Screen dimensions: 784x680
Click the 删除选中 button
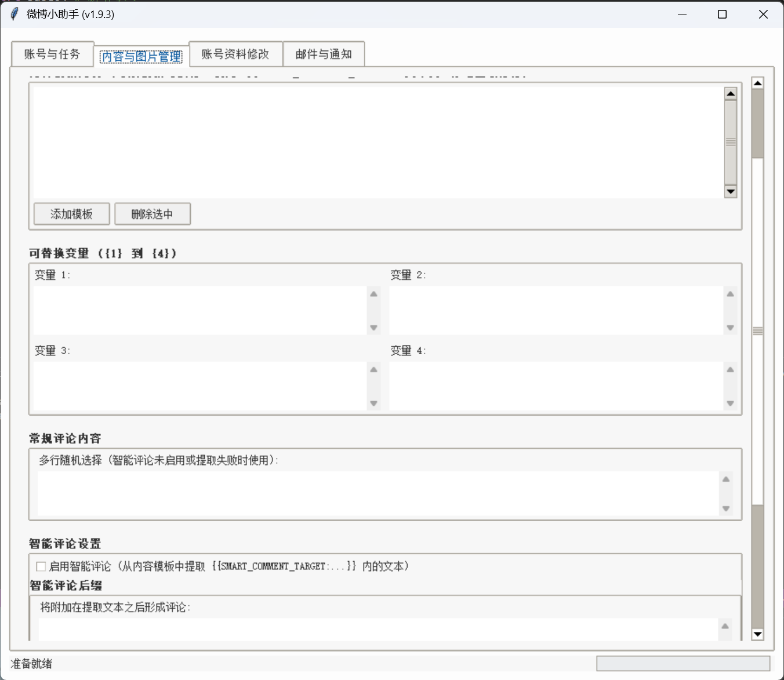tap(153, 214)
